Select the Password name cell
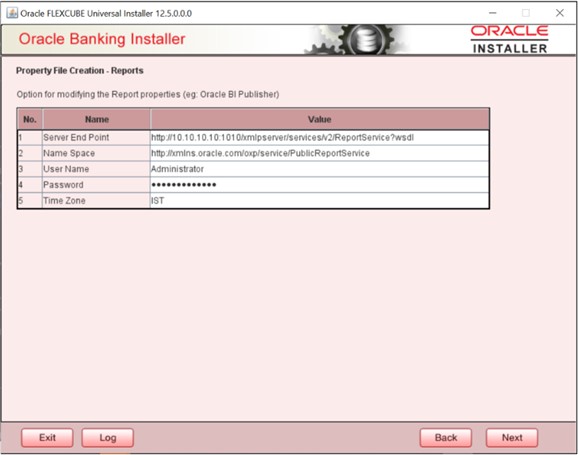The height and width of the screenshot is (455, 578). click(96, 185)
